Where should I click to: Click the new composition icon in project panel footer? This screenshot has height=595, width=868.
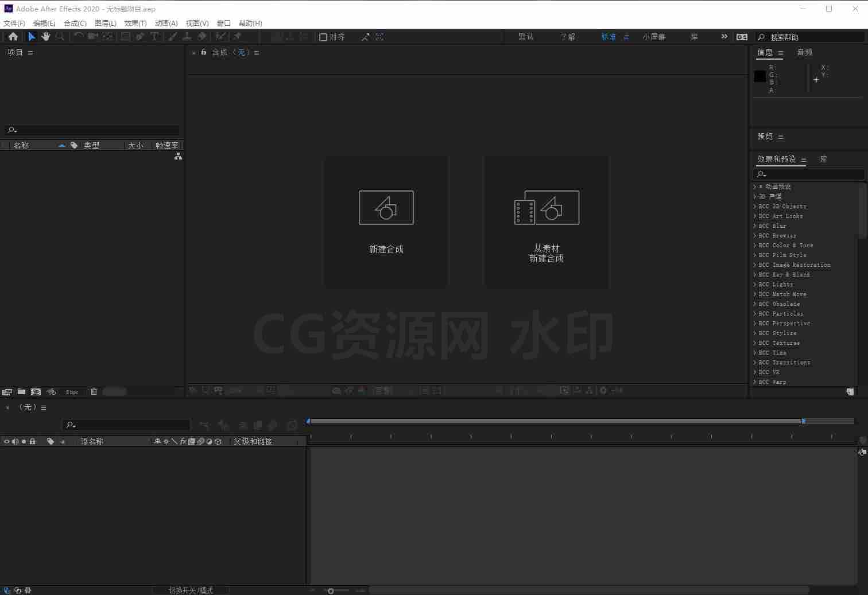tap(36, 392)
